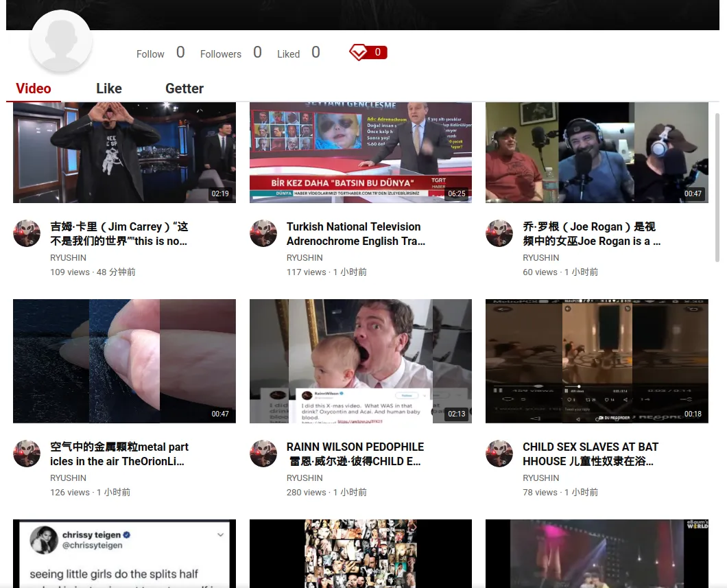This screenshot has width=727, height=588.
Task: Switch to the Getter tab
Action: pyautogui.click(x=184, y=89)
